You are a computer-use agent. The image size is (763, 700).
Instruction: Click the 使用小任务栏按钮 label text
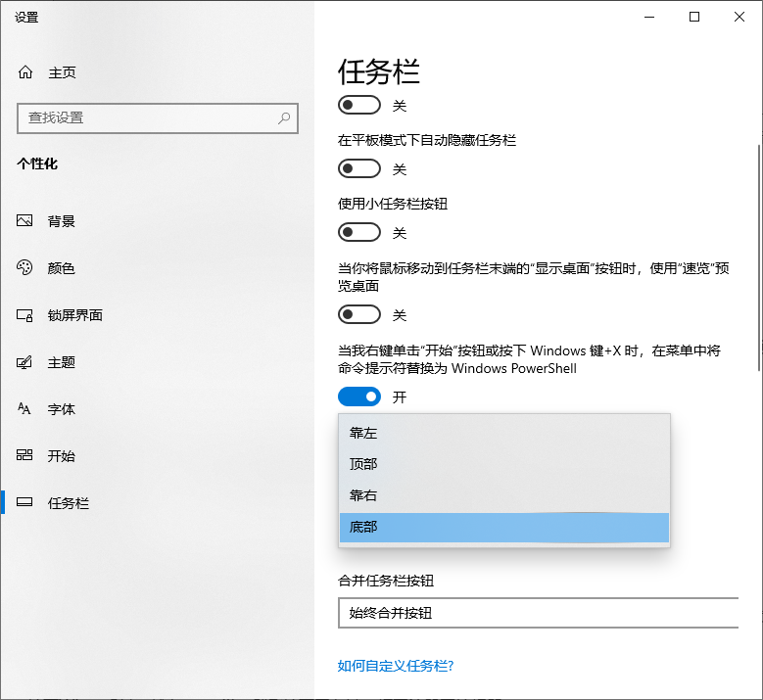(393, 204)
